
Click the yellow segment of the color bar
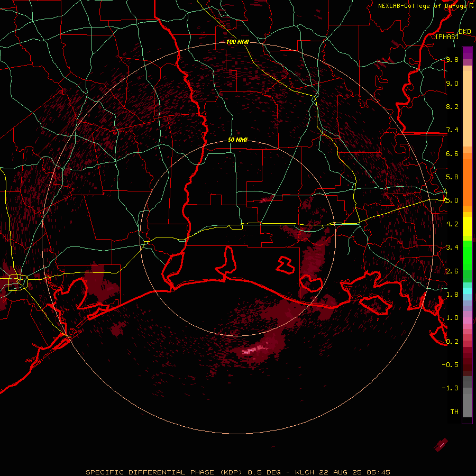pos(467,226)
